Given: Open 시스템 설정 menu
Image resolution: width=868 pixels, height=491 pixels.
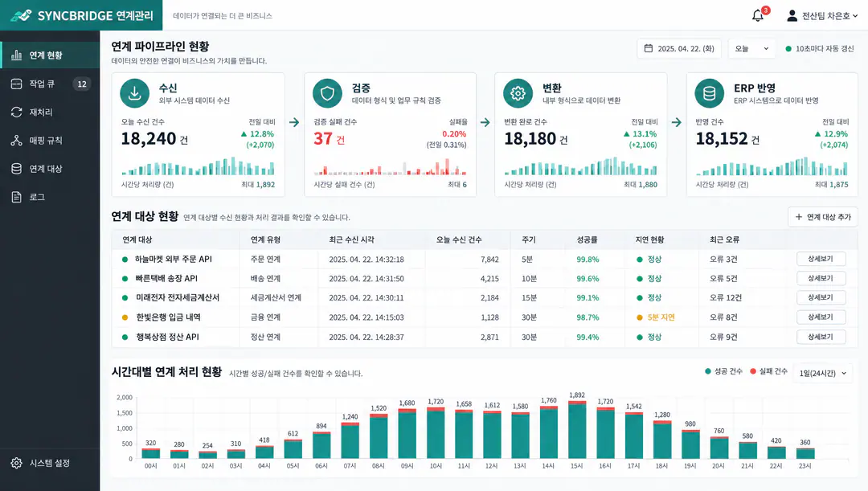Looking at the screenshot, I should pyautogui.click(x=50, y=463).
